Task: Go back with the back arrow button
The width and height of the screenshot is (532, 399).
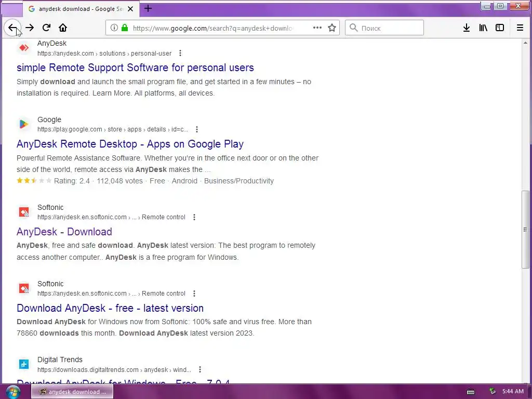Action: tap(12, 28)
